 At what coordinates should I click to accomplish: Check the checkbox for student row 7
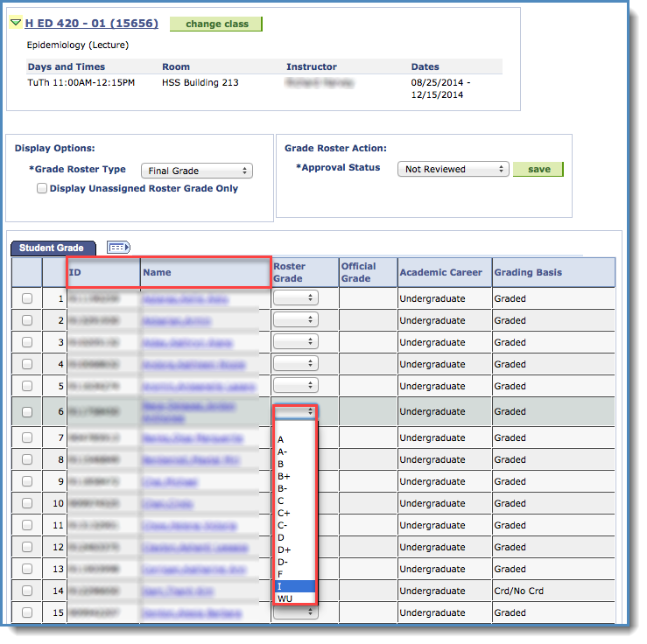click(x=27, y=437)
